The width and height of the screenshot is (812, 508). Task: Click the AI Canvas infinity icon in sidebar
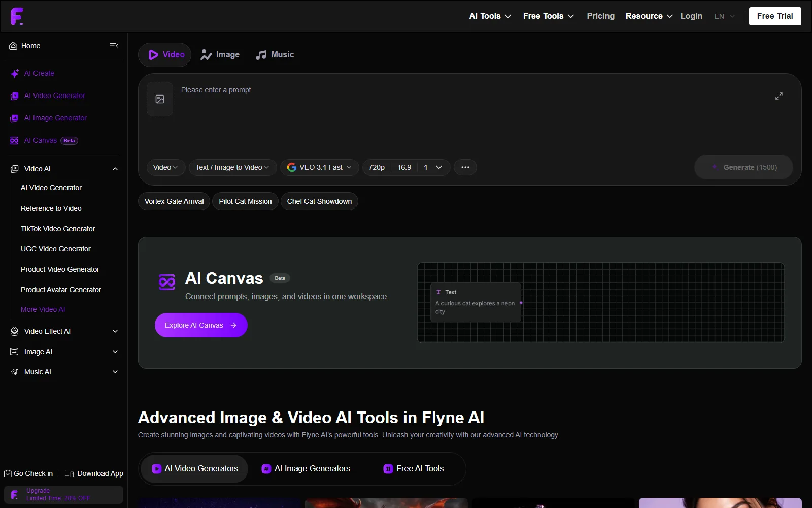pyautogui.click(x=15, y=141)
